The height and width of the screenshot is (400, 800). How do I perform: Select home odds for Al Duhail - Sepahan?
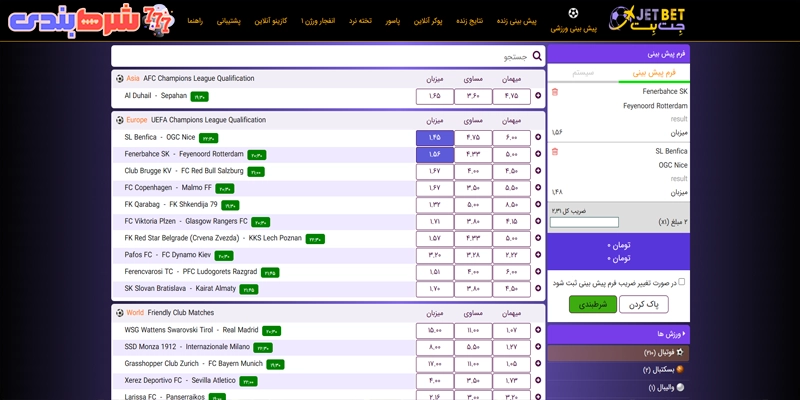click(435, 96)
